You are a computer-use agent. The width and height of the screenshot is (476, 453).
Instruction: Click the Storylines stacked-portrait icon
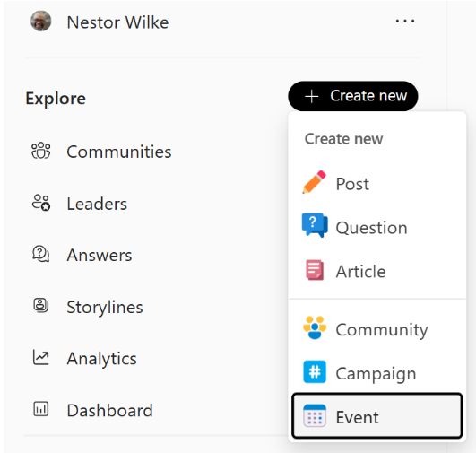(41, 306)
